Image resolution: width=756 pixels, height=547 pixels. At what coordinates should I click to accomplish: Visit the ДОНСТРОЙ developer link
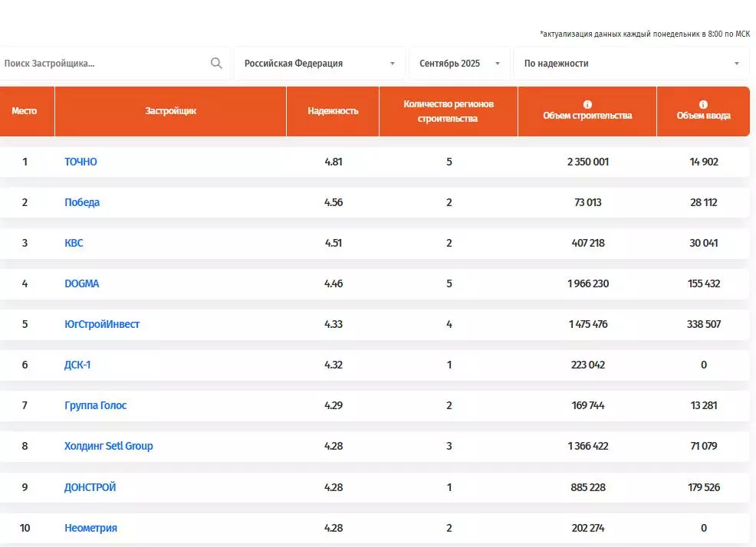coord(90,487)
